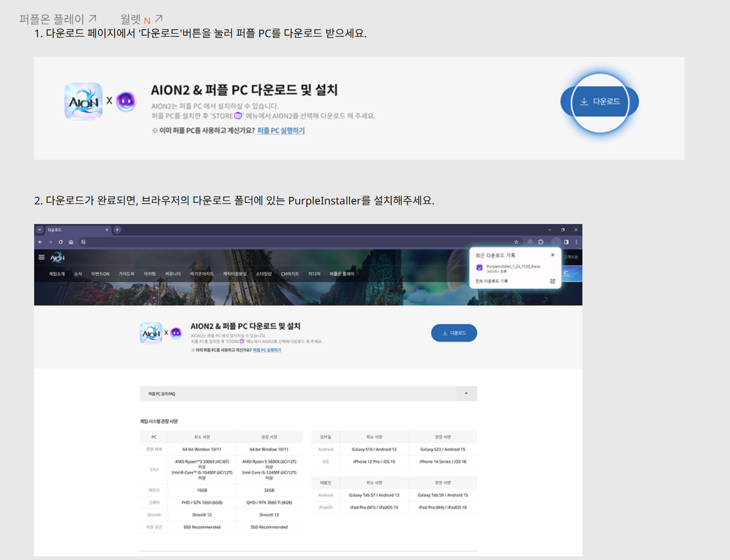The image size is (730, 560).
Task: Click the purple file icon beside PurpleInstaller
Action: click(479, 268)
